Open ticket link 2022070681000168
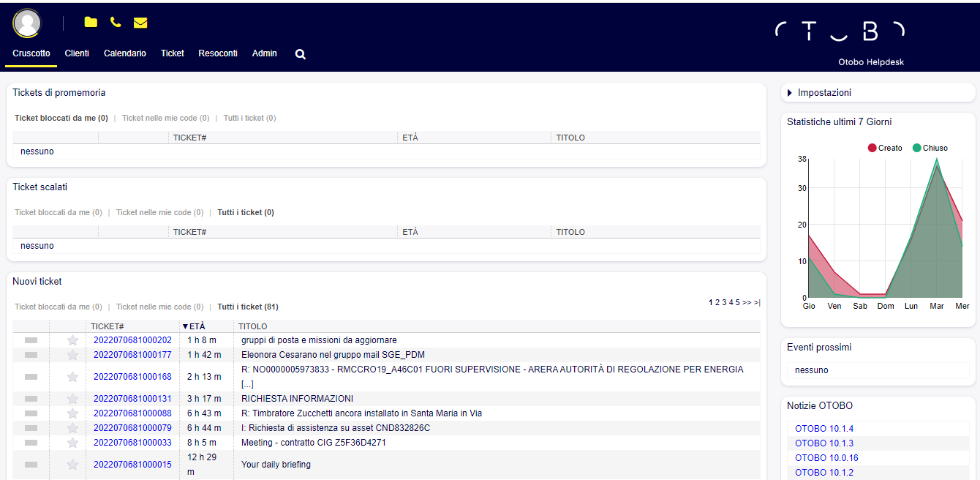Viewport: 980px width, 480px height. [132, 377]
